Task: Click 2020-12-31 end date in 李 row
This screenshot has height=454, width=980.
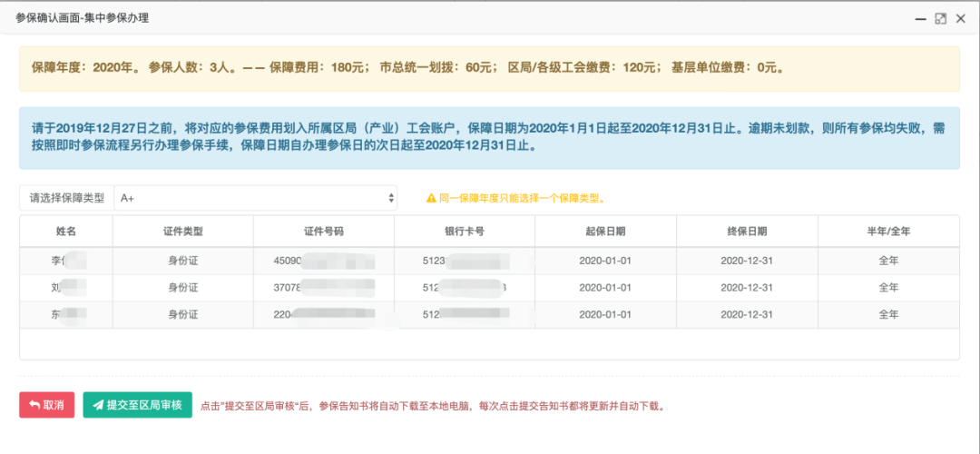Action: (747, 261)
